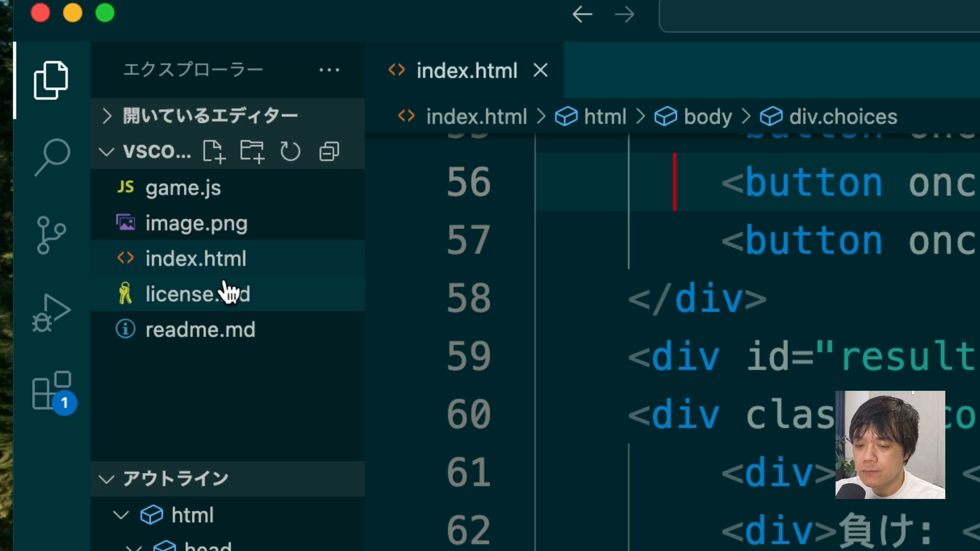Open readme.md in the editor
980x551 pixels.
point(201,330)
